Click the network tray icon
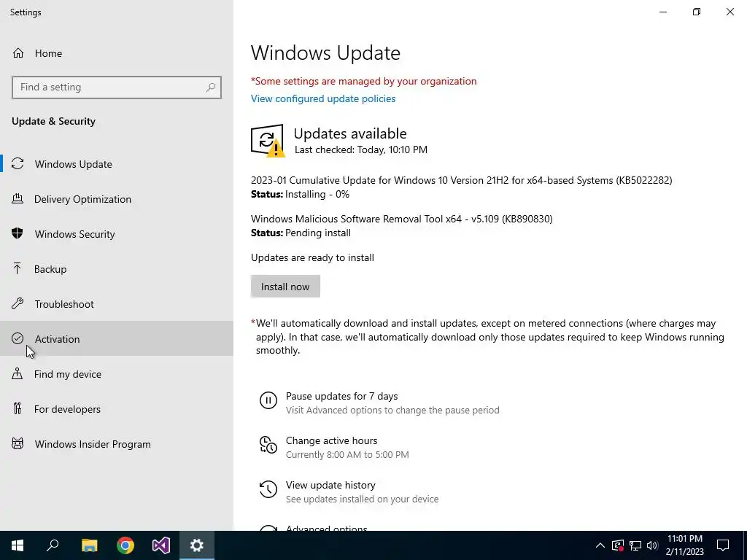The width and height of the screenshot is (747, 560). (635, 545)
